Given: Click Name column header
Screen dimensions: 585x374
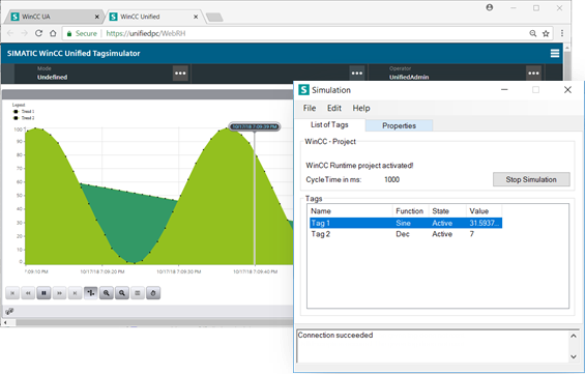Looking at the screenshot, I should point(351,211).
